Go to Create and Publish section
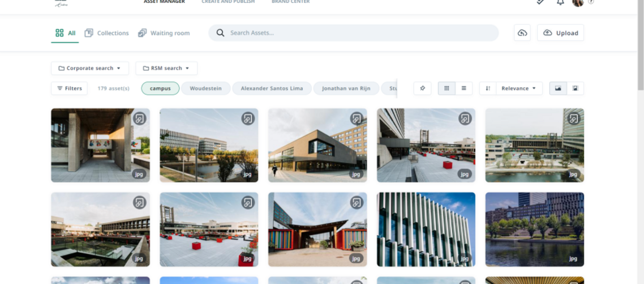 228,2
